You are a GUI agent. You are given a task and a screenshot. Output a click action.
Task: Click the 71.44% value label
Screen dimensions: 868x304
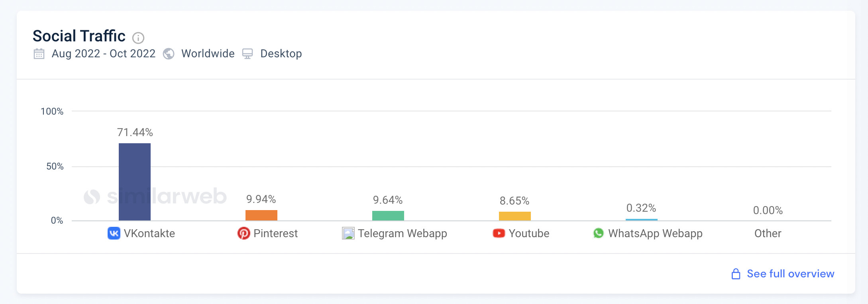pyautogui.click(x=135, y=133)
